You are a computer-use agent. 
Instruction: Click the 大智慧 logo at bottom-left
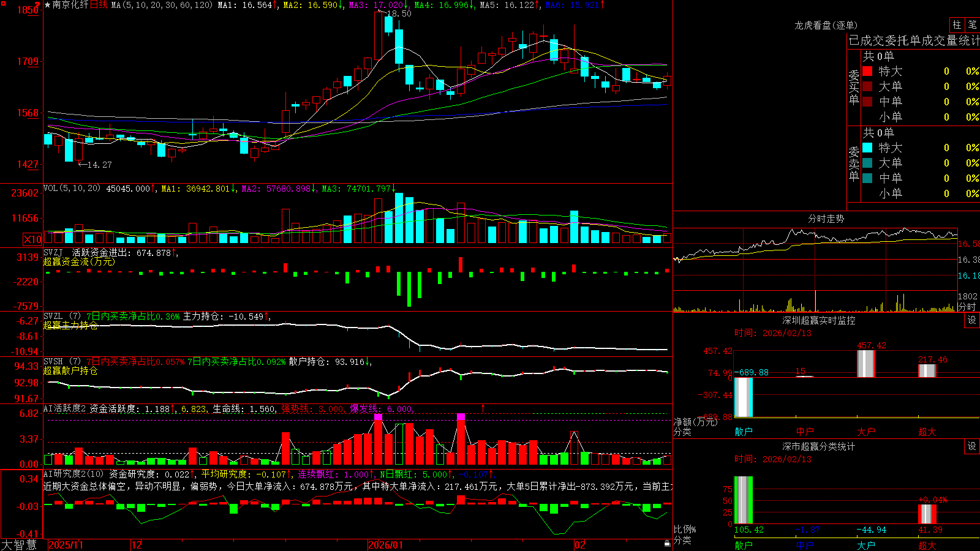tap(19, 545)
